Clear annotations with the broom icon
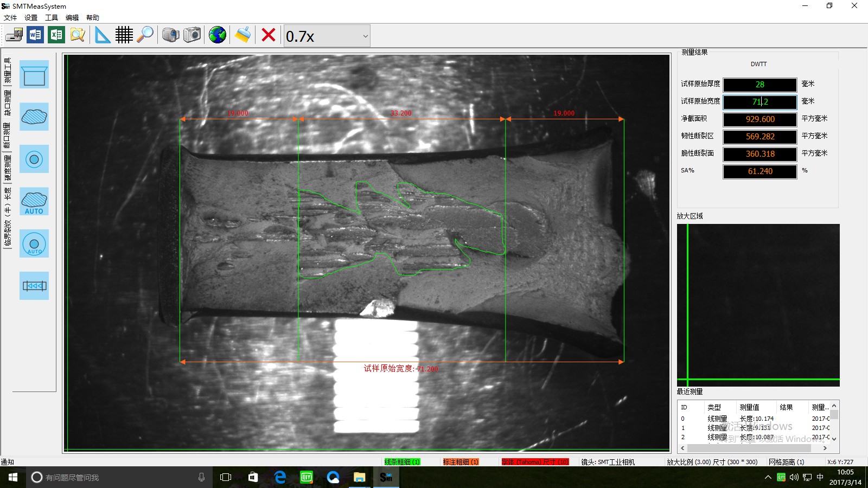The image size is (868, 488). (243, 35)
